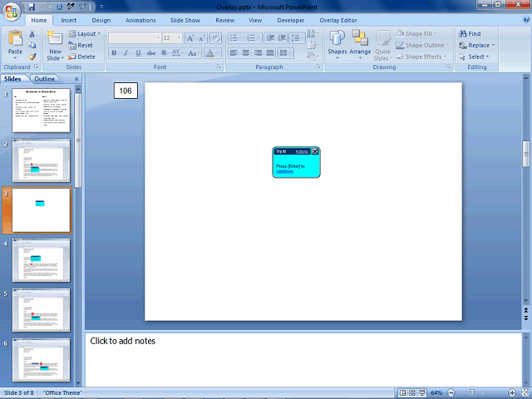Switch to Slide Sorter view
Screen dimensions: 532x399
click(412, 393)
